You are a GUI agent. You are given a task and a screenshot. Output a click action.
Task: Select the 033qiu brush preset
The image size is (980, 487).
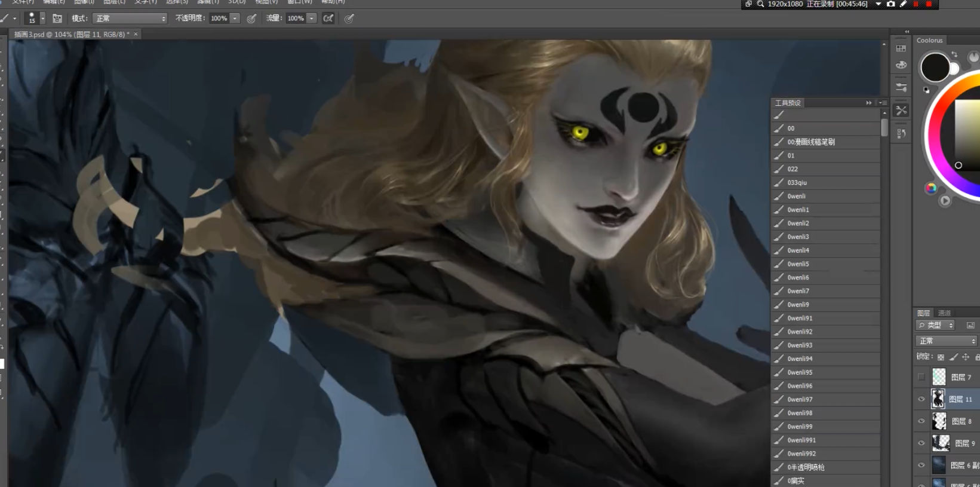pyautogui.click(x=826, y=183)
